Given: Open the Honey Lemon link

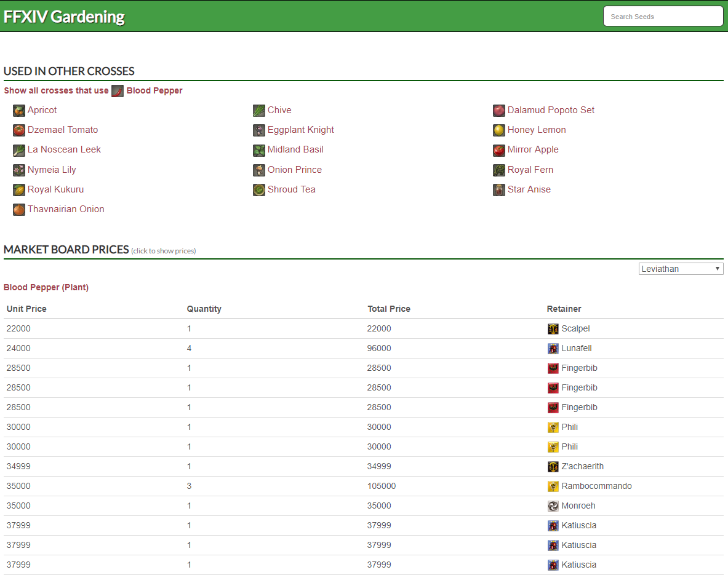Looking at the screenshot, I should [537, 130].
